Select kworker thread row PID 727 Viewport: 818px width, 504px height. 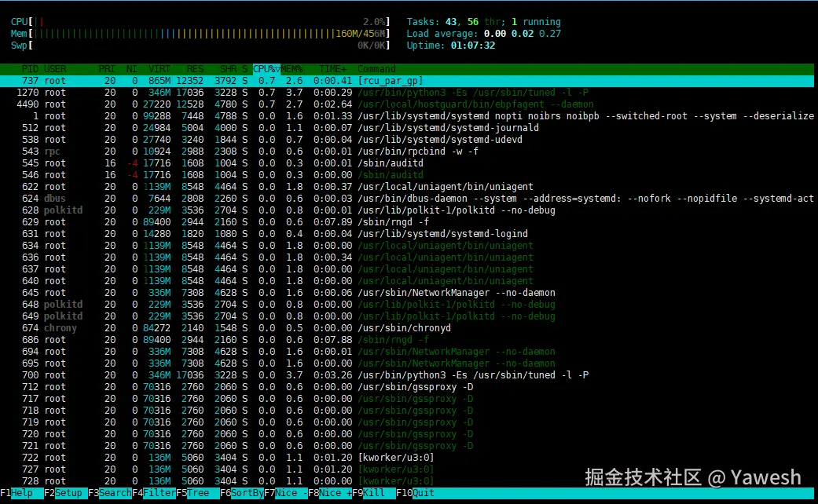[407, 469]
